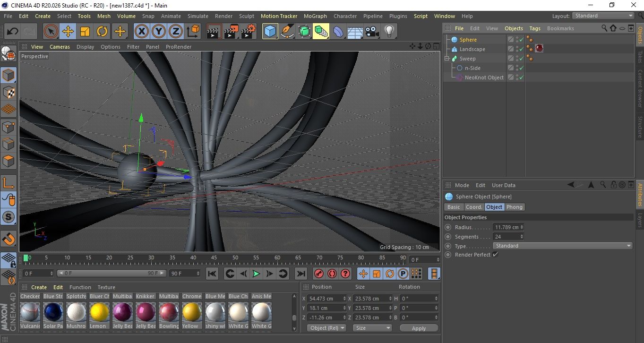Image resolution: width=644 pixels, height=343 pixels.
Task: Open the Simulate menu
Action: tap(197, 16)
